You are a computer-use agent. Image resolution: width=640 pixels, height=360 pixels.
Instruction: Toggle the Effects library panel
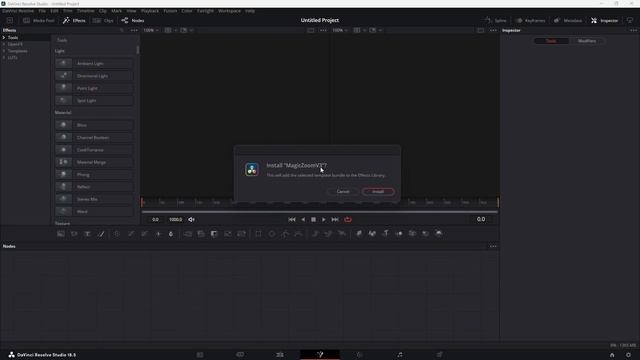click(74, 20)
